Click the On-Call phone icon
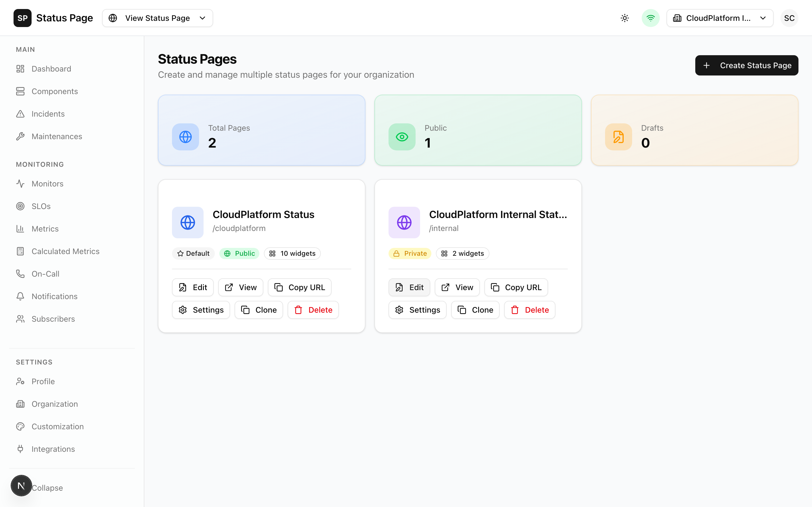 pyautogui.click(x=21, y=273)
